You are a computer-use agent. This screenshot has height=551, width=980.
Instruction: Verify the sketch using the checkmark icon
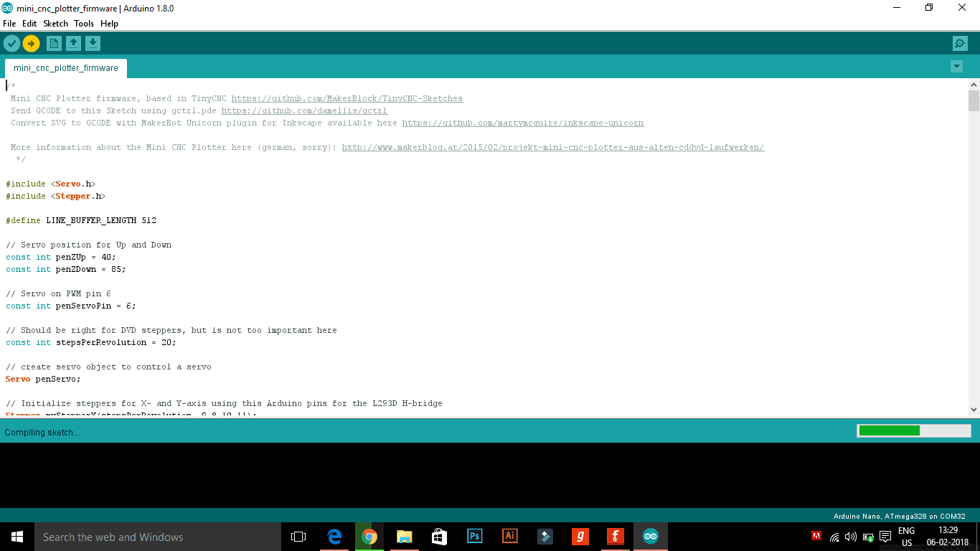tap(11, 43)
